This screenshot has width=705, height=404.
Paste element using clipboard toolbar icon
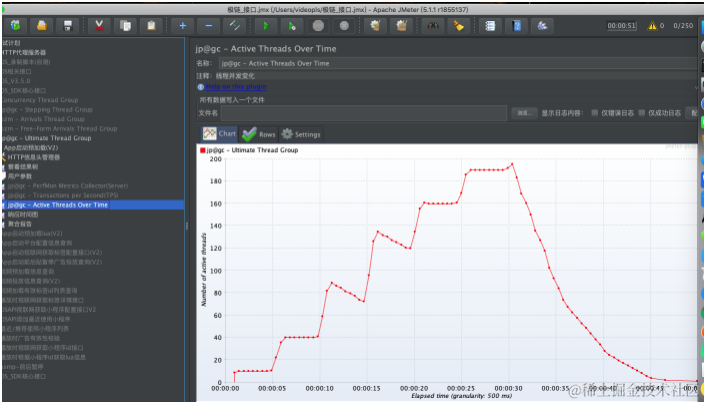click(x=151, y=26)
